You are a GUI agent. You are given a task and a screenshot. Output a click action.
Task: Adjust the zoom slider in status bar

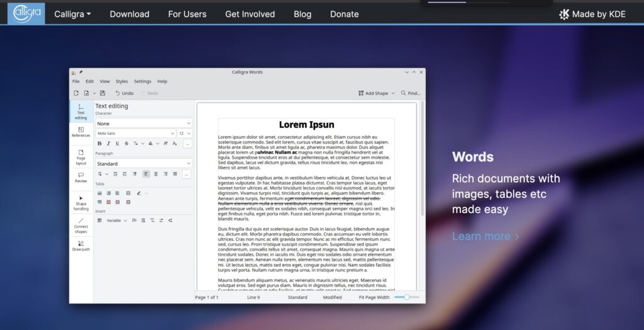[407, 297]
